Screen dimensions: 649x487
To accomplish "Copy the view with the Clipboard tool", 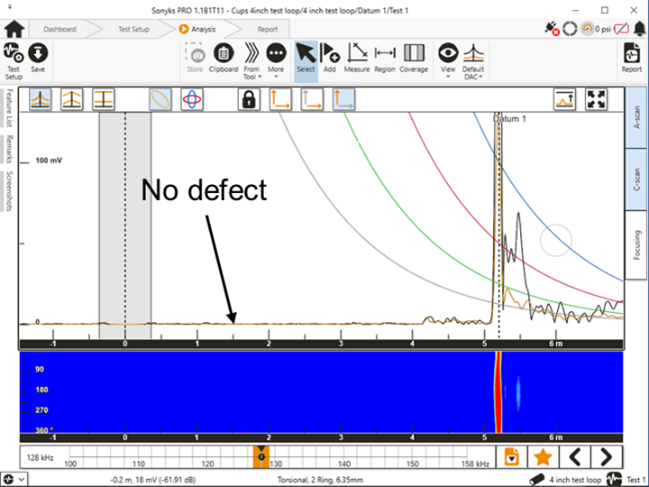I will pos(224,58).
